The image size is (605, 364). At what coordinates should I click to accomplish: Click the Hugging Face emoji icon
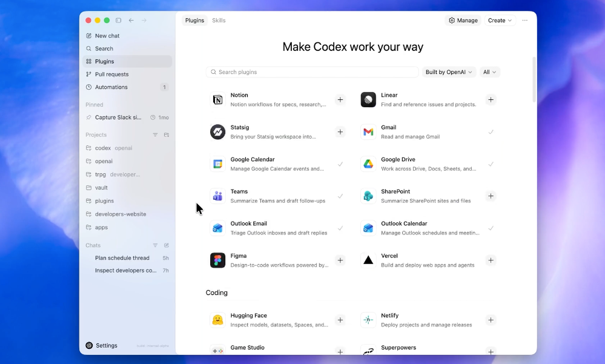(217, 320)
